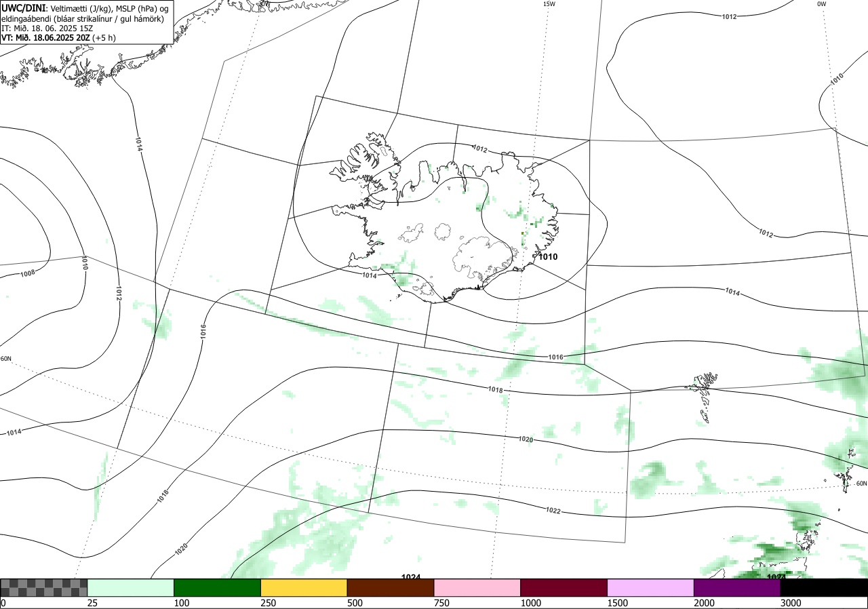Click the '1008' isobar label
The height and width of the screenshot is (609, 868).
[28, 273]
